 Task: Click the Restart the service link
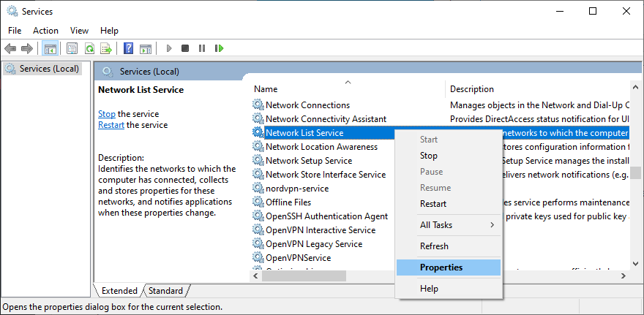click(112, 125)
